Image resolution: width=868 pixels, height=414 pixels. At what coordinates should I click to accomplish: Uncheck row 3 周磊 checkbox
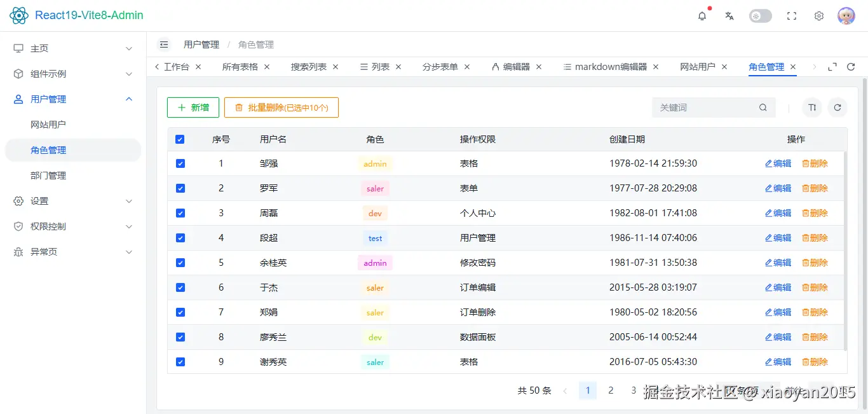click(180, 213)
